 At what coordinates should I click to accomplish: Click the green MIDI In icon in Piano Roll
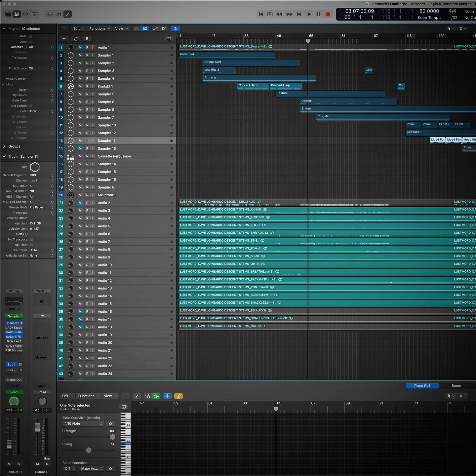click(x=156, y=396)
